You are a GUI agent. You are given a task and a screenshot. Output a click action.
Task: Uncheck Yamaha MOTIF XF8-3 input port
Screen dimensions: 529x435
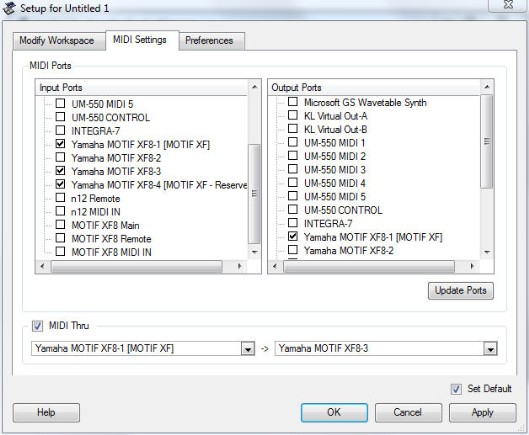(60, 170)
